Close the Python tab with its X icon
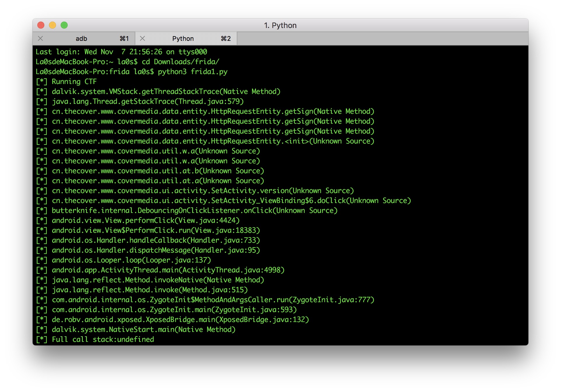561x392 pixels. 142,38
